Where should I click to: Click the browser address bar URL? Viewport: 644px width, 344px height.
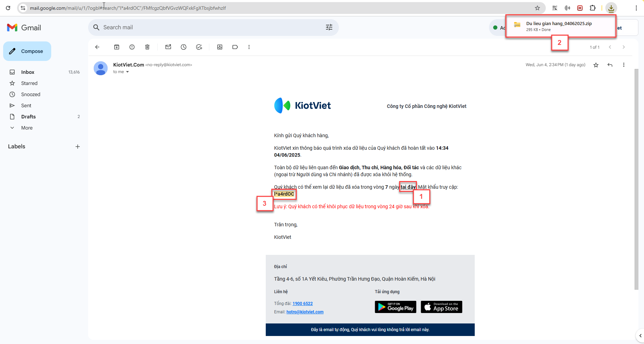[128, 8]
